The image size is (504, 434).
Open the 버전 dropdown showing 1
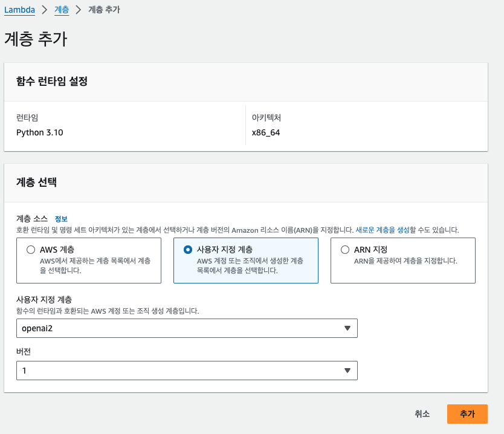pos(187,371)
